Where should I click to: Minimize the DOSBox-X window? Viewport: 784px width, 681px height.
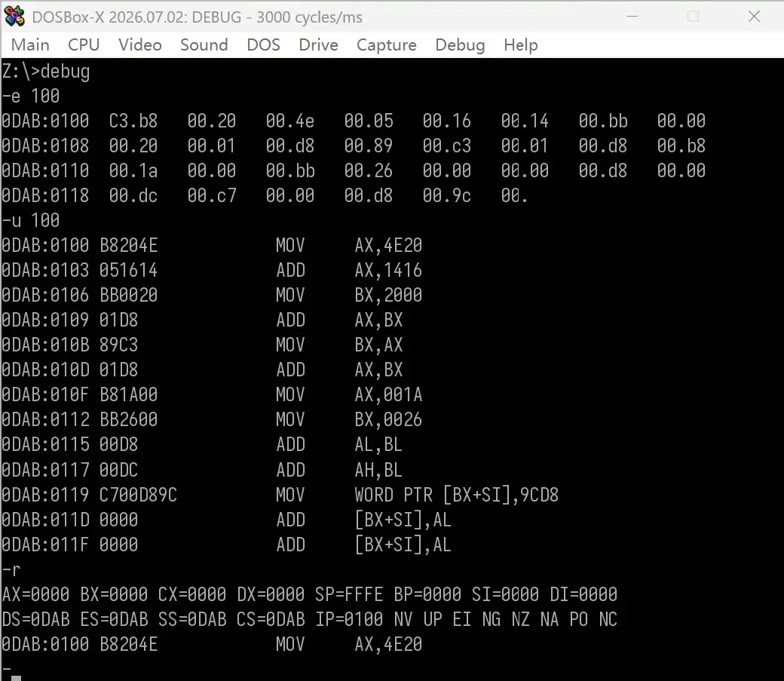click(632, 17)
